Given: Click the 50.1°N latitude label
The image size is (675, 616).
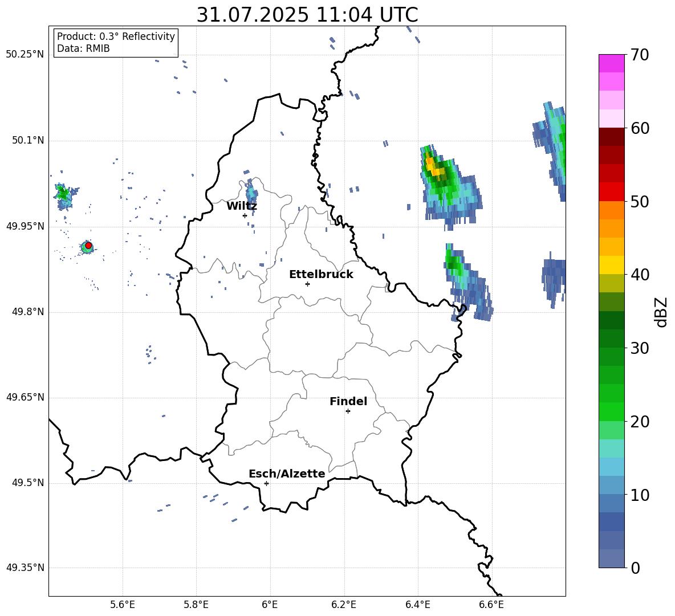Looking at the screenshot, I should [28, 141].
